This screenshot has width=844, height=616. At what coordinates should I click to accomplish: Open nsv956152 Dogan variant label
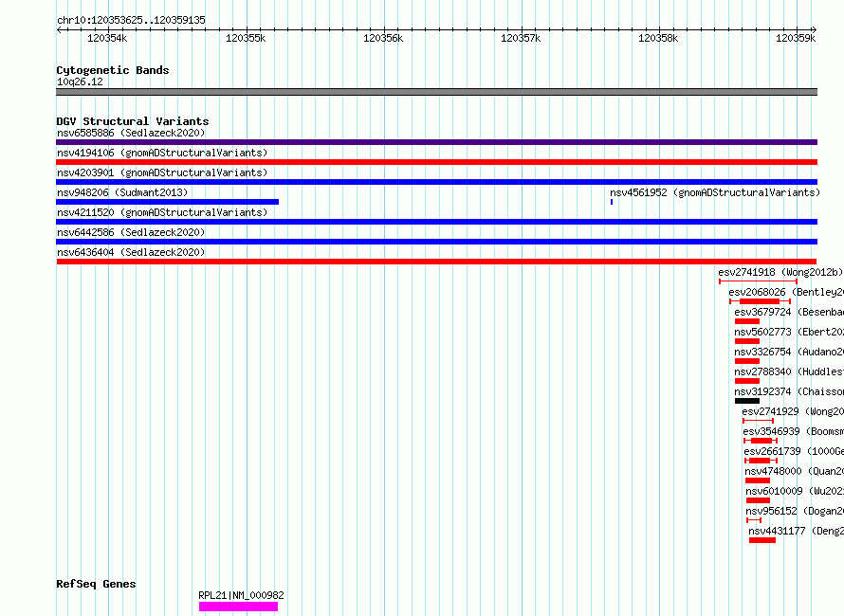tap(795, 511)
